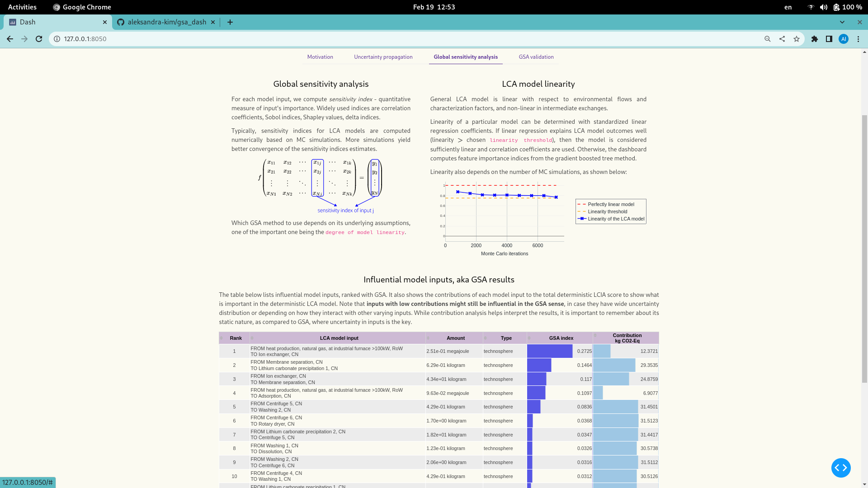Click the share page icon

(782, 39)
